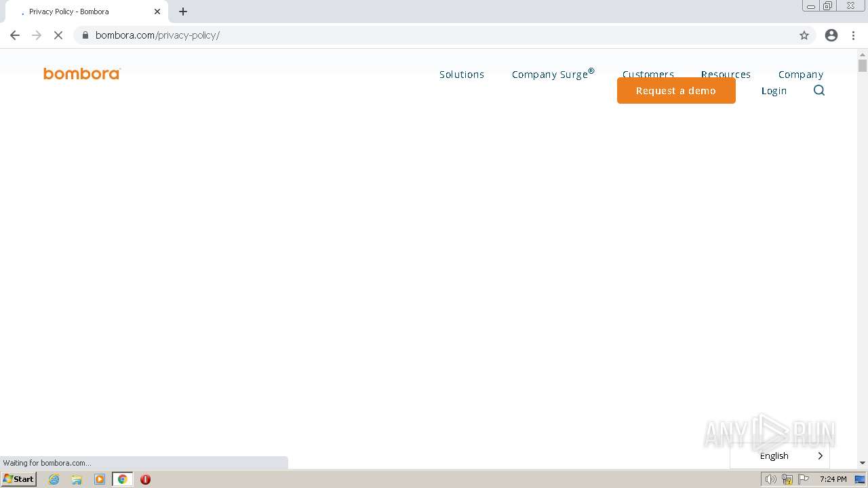
Task: Click the Request a demo button
Action: tap(676, 90)
